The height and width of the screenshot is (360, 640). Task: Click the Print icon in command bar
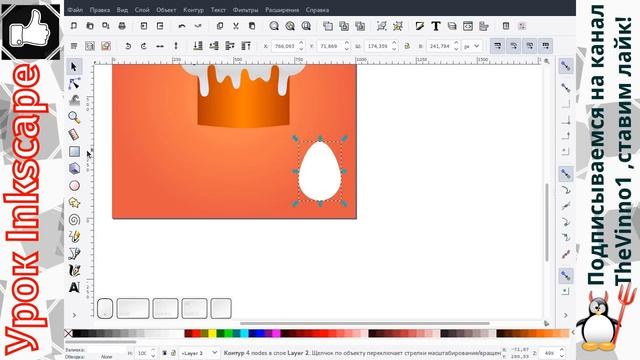tap(122, 26)
